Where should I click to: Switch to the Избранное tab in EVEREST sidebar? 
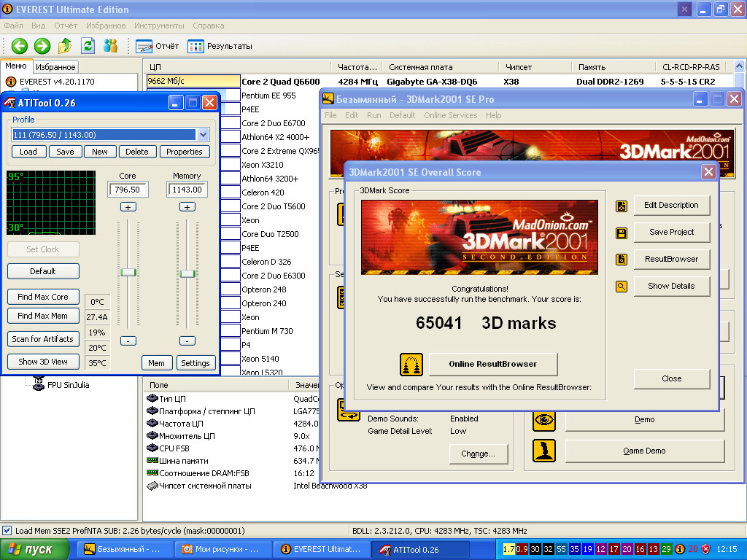pyautogui.click(x=55, y=67)
